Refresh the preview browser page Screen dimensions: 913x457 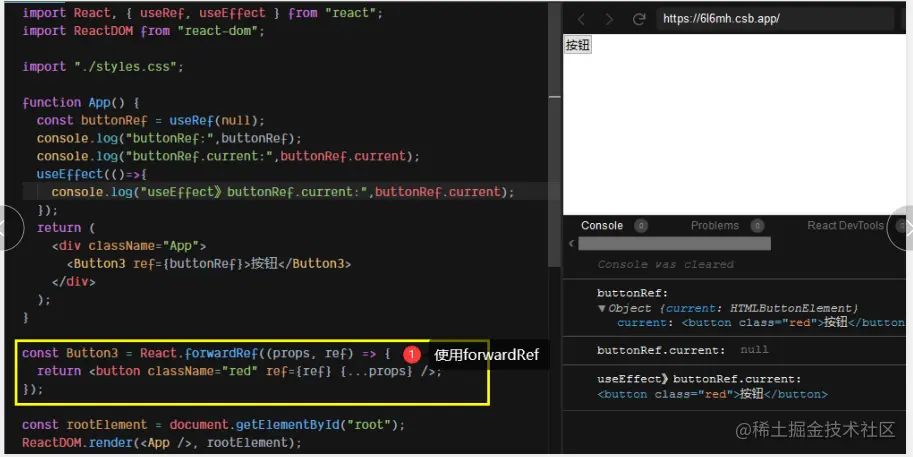[639, 19]
